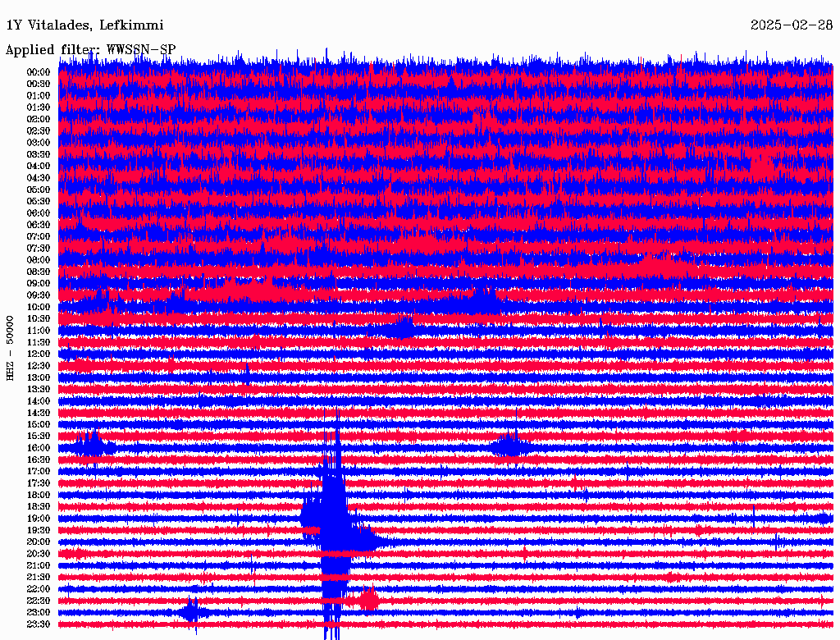Select the 09:30 time label
840x640 pixels.
click(x=39, y=295)
